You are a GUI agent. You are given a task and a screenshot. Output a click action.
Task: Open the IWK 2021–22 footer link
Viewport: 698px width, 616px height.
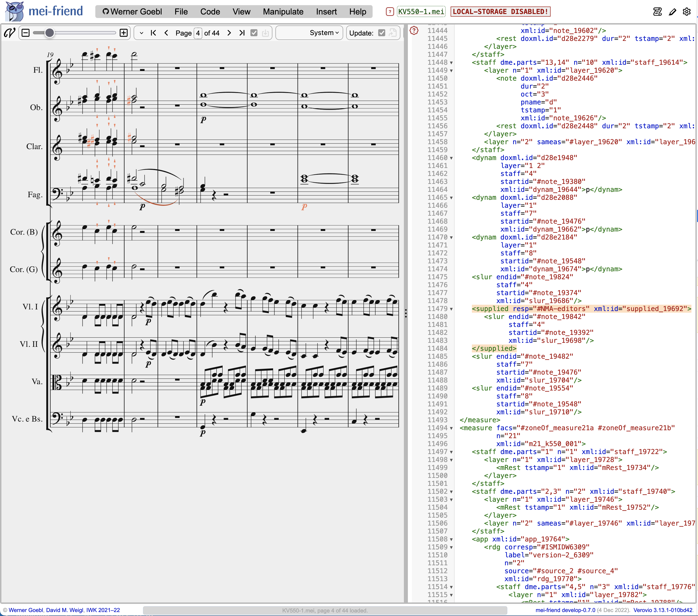[x=103, y=610]
